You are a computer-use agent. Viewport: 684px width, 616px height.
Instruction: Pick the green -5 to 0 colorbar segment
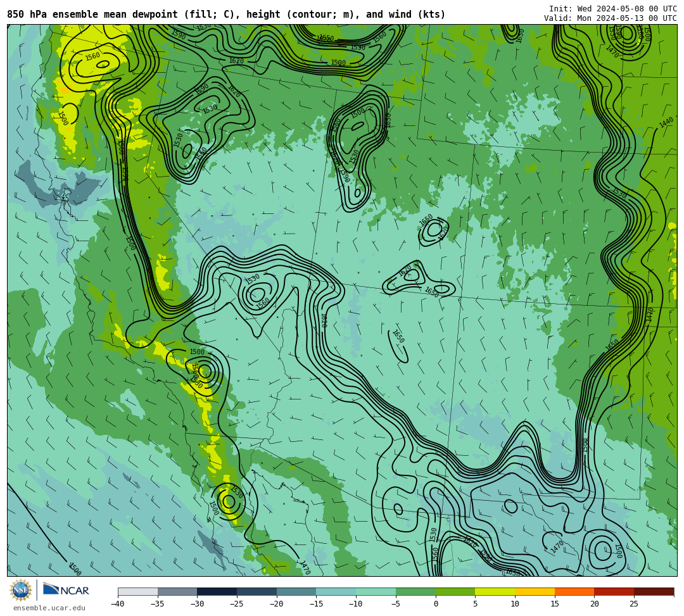coord(415,591)
